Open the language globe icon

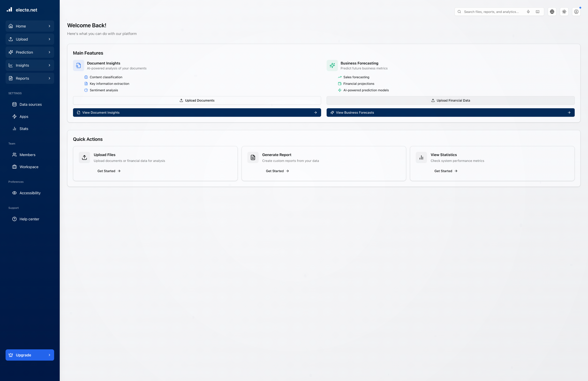point(552,12)
